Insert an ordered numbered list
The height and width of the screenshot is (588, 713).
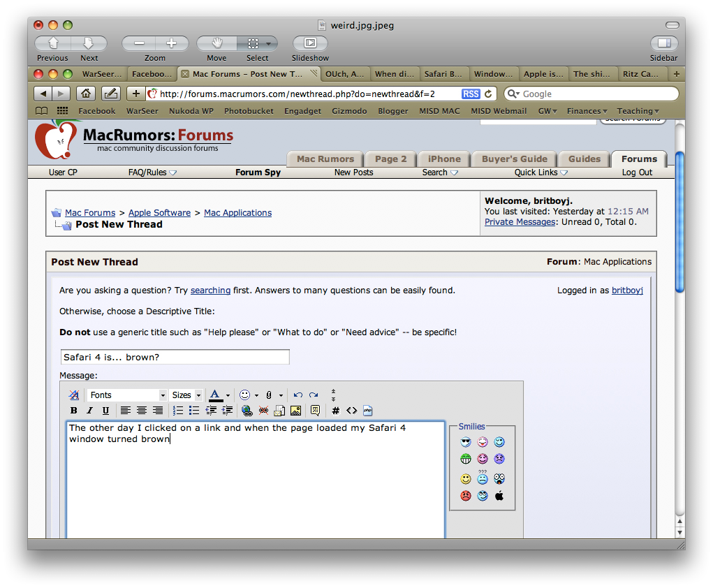tap(178, 411)
